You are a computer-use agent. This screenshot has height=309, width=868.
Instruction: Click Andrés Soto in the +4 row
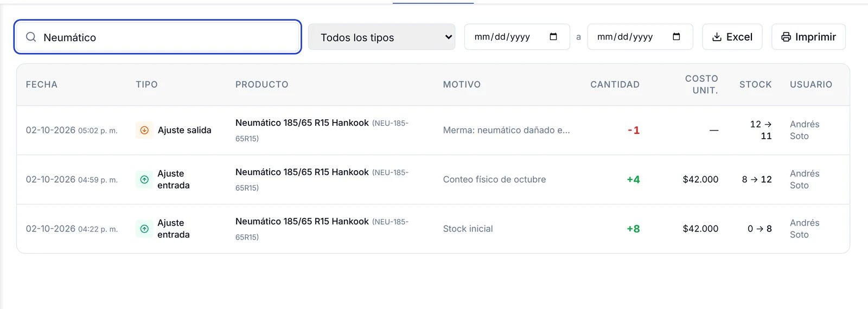[805, 179]
